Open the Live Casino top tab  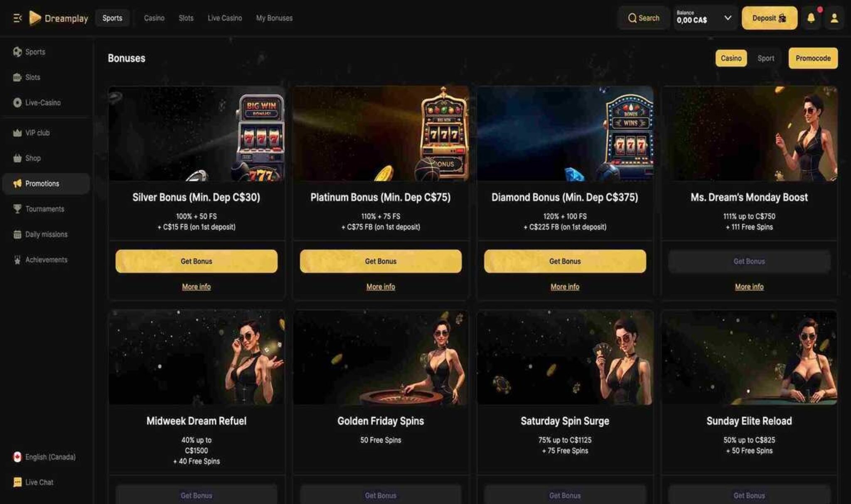(x=224, y=18)
